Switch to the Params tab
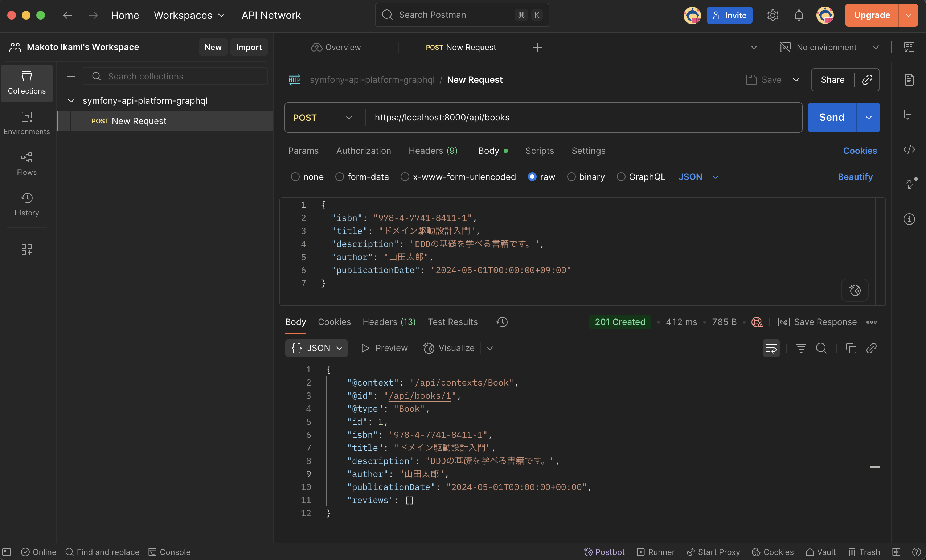The height and width of the screenshot is (560, 926). pyautogui.click(x=303, y=151)
